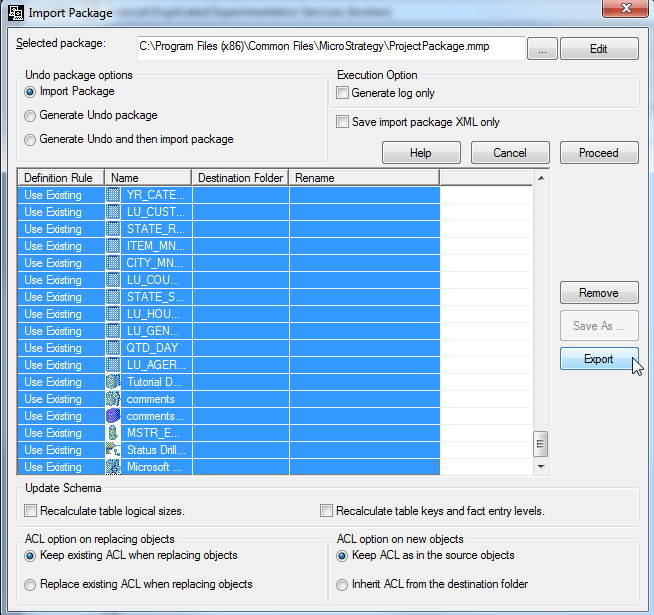Enable Generate log only checkbox

click(344, 93)
